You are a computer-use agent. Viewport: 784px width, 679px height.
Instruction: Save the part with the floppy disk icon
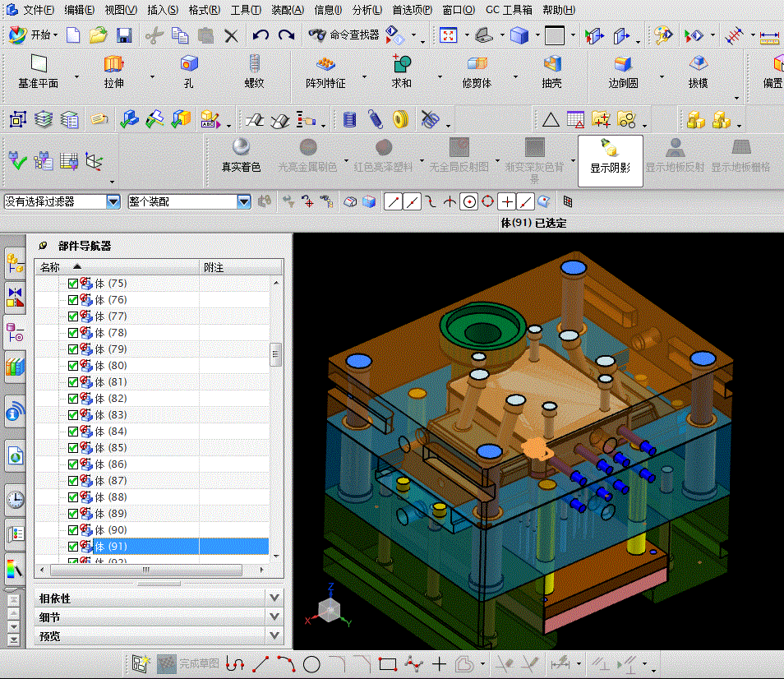[123, 35]
